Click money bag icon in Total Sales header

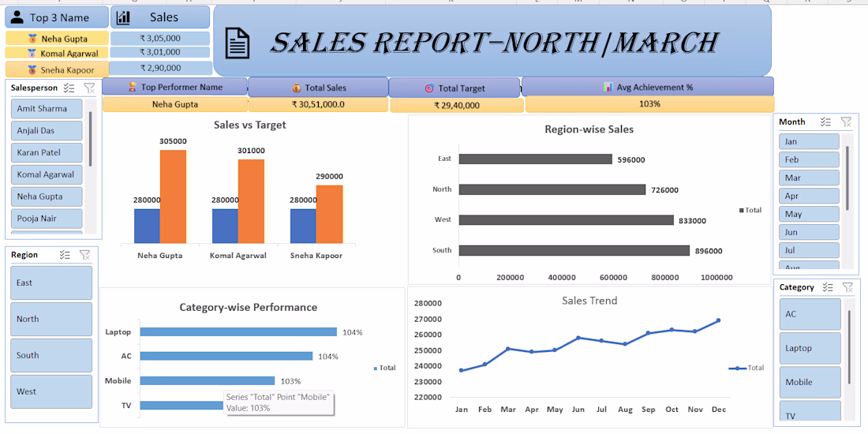tap(296, 88)
